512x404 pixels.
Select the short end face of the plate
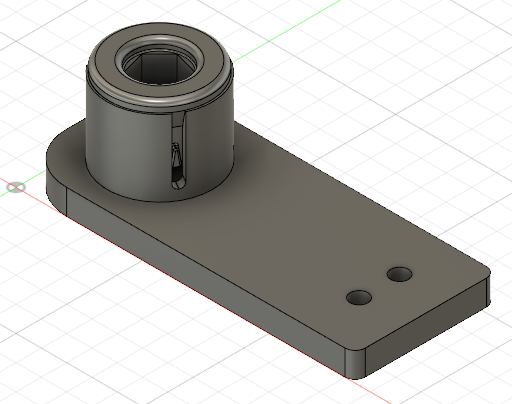click(427, 327)
